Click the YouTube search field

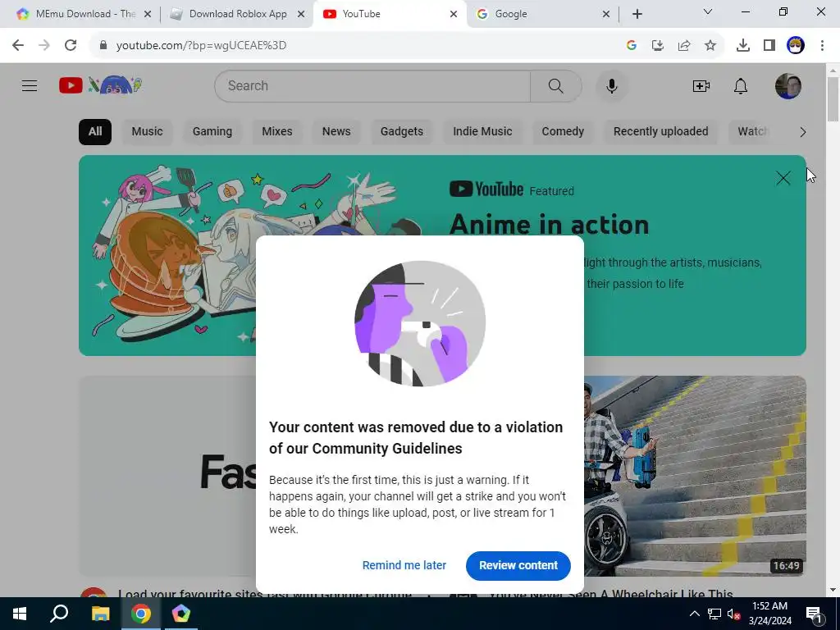click(372, 85)
